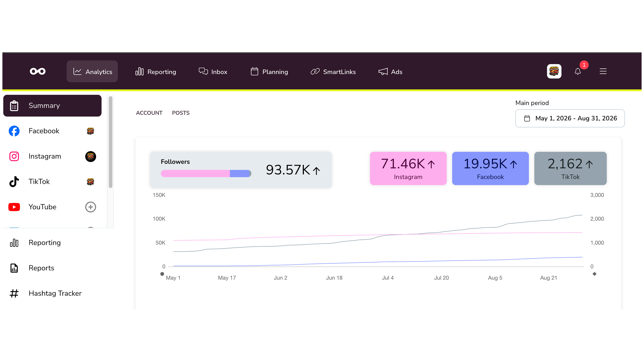Open the notifications bell
644x362 pixels.
(578, 71)
